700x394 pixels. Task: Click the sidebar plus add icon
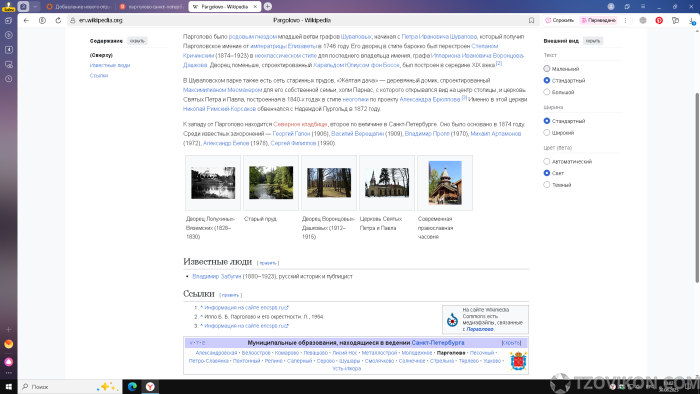click(8, 329)
